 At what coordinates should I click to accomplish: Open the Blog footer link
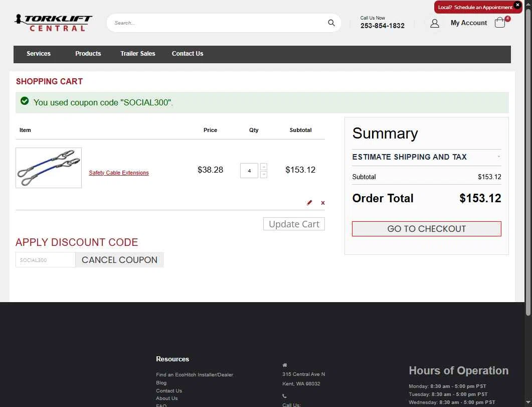pyautogui.click(x=161, y=383)
